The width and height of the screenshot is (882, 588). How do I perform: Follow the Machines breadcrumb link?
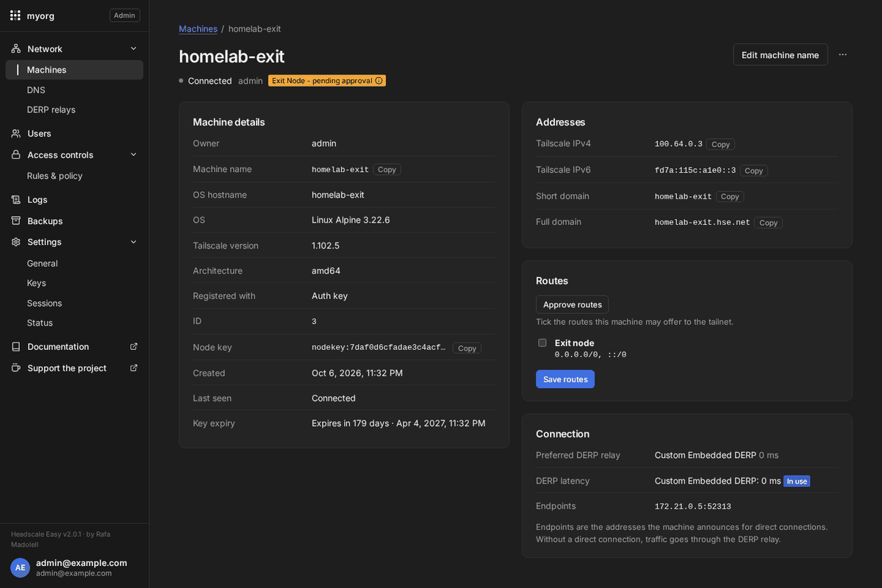tap(198, 29)
